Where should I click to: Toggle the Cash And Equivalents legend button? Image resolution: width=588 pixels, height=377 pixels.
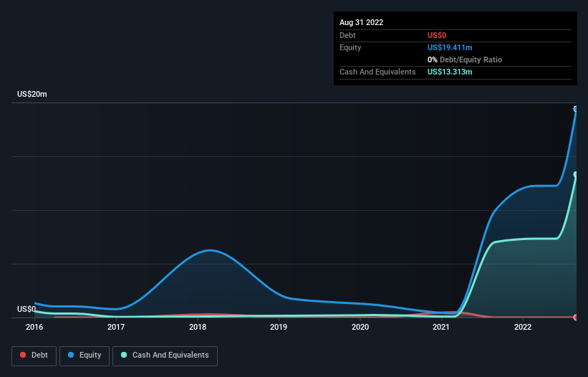point(165,355)
